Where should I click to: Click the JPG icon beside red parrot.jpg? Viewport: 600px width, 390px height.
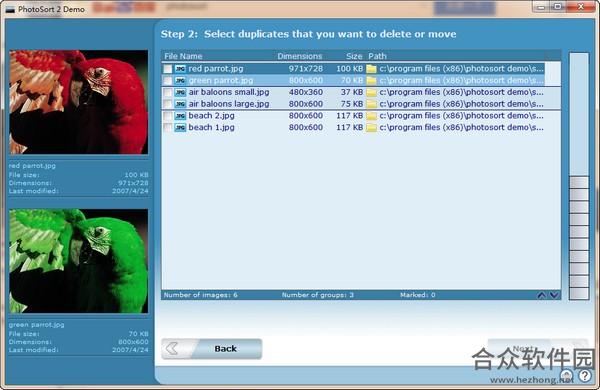[180, 69]
